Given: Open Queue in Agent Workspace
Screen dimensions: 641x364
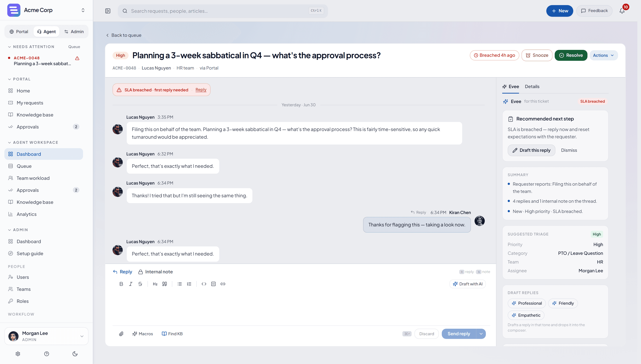Looking at the screenshot, I should 44,166.
